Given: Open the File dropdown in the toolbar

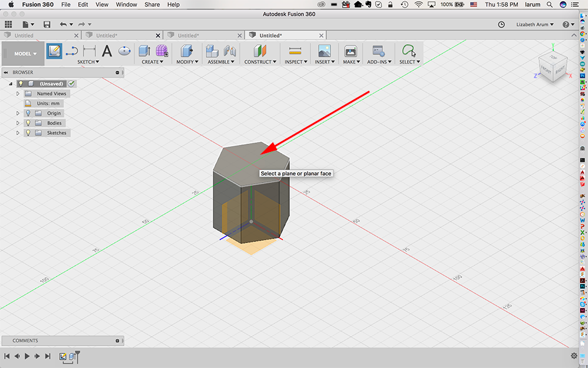Looking at the screenshot, I should 28,24.
